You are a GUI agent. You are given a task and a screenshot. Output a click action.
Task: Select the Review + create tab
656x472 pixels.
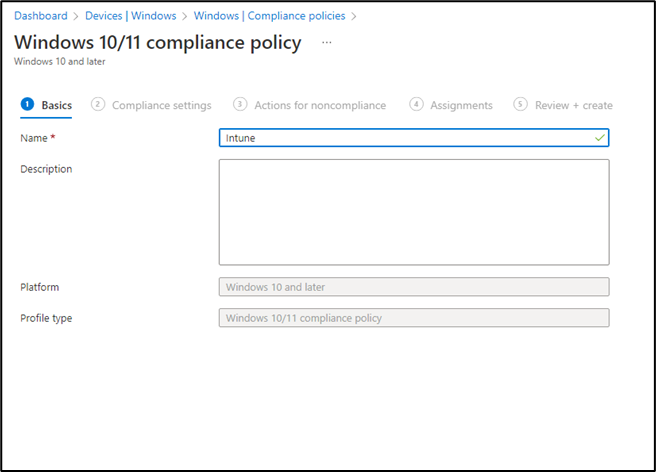[x=574, y=105]
